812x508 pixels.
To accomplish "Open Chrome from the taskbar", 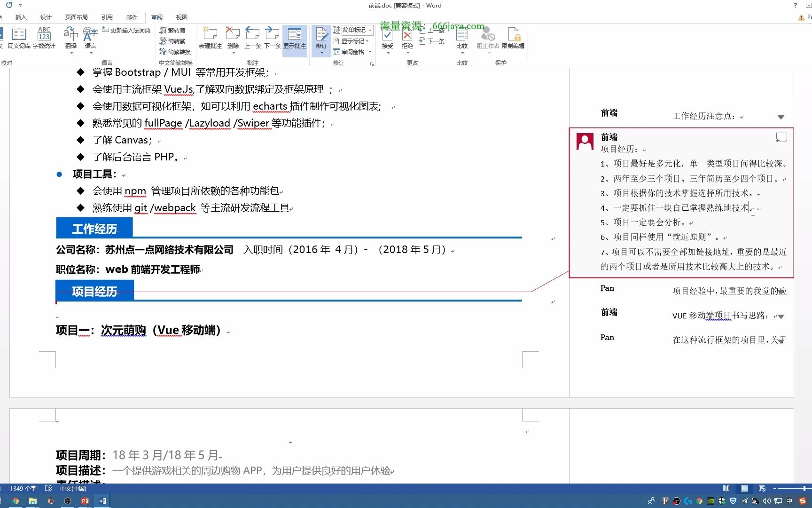I will point(16,501).
